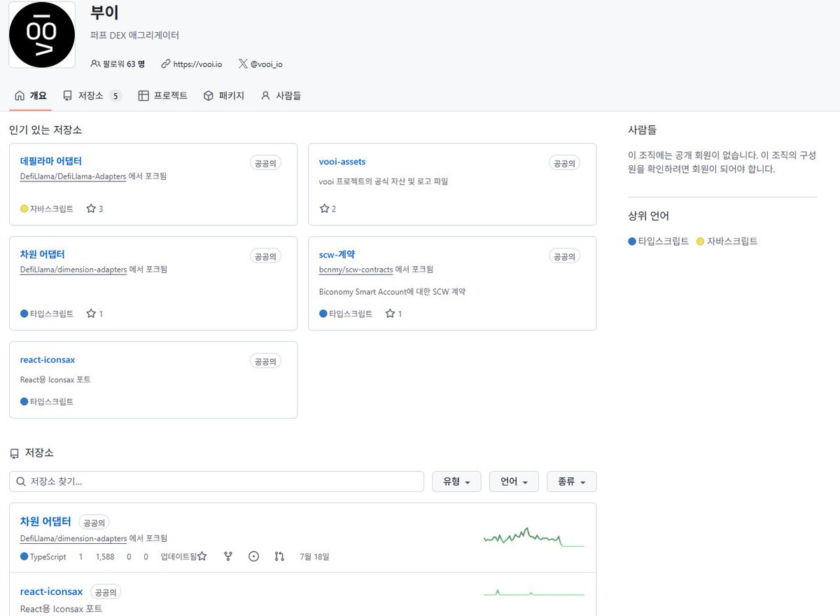Expand the 종류 sort dropdown
This screenshot has width=840, height=616.
(x=571, y=482)
